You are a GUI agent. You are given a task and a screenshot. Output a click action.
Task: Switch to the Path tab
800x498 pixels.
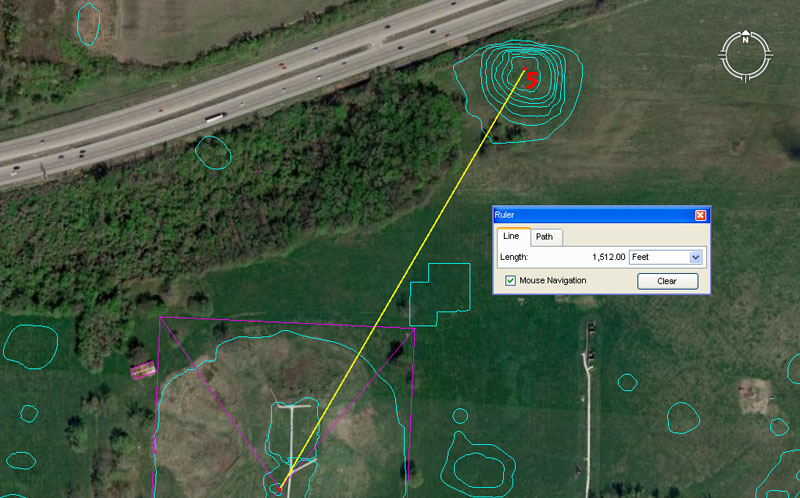coord(545,237)
